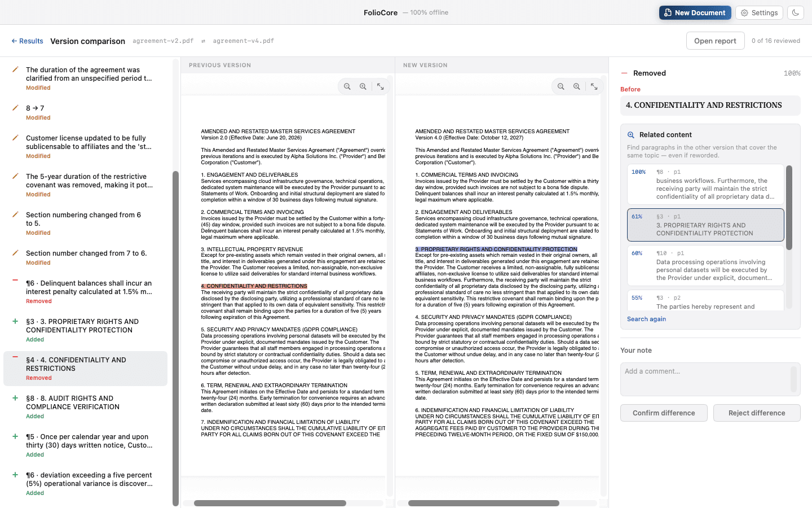Click the Add a comment note field
812x508 pixels.
[x=710, y=379]
